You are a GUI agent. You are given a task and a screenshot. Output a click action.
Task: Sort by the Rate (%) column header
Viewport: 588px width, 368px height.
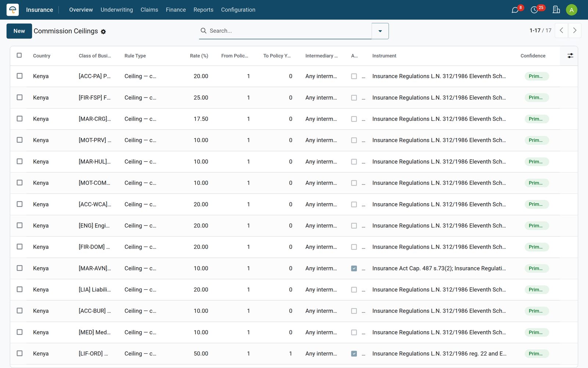199,56
